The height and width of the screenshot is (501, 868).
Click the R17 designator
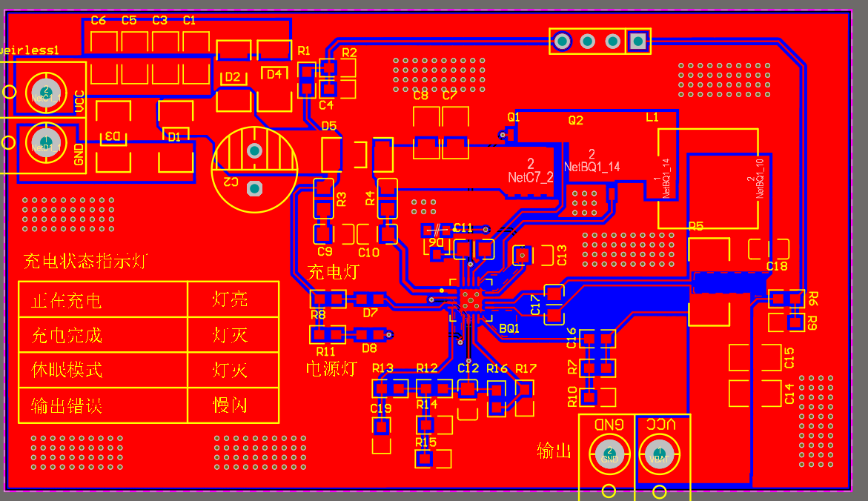(x=526, y=368)
